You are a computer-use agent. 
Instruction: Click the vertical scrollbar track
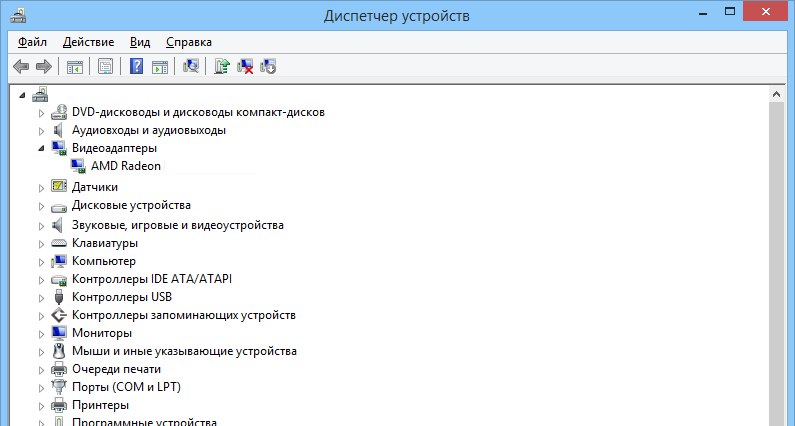[x=776, y=264]
